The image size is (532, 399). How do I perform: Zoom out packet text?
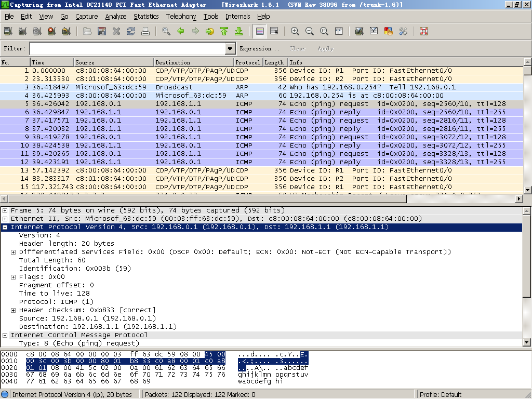coord(310,32)
